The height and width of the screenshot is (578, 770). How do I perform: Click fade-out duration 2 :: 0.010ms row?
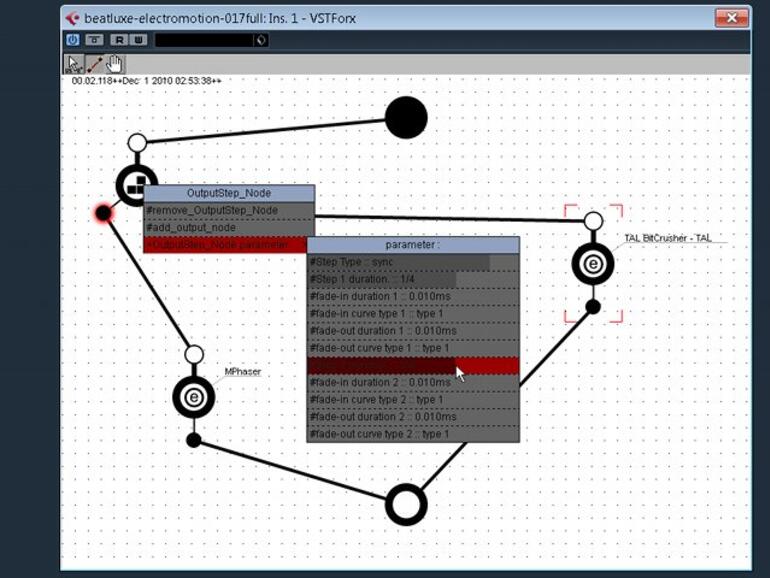[x=413, y=416]
